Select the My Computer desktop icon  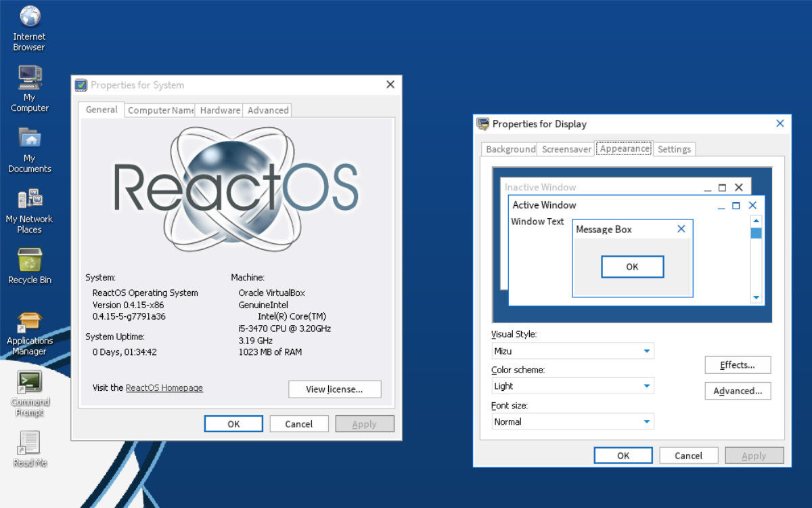coord(30,89)
